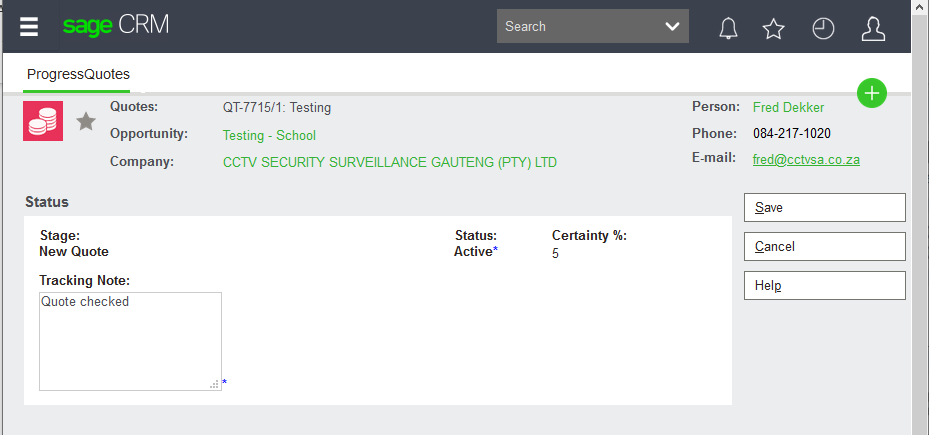
Task: Open the Testing - School opportunity link
Action: coord(269,135)
